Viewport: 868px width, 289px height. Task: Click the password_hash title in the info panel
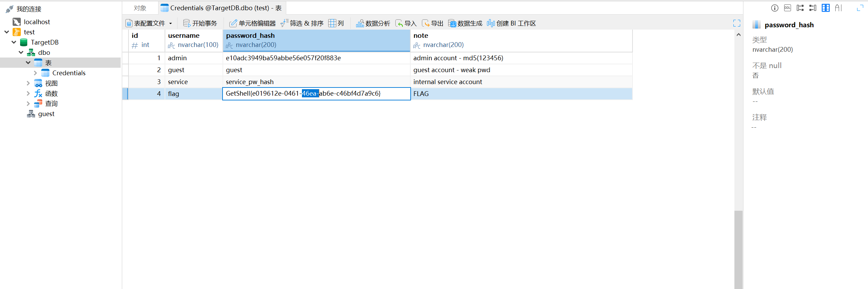[x=789, y=25]
